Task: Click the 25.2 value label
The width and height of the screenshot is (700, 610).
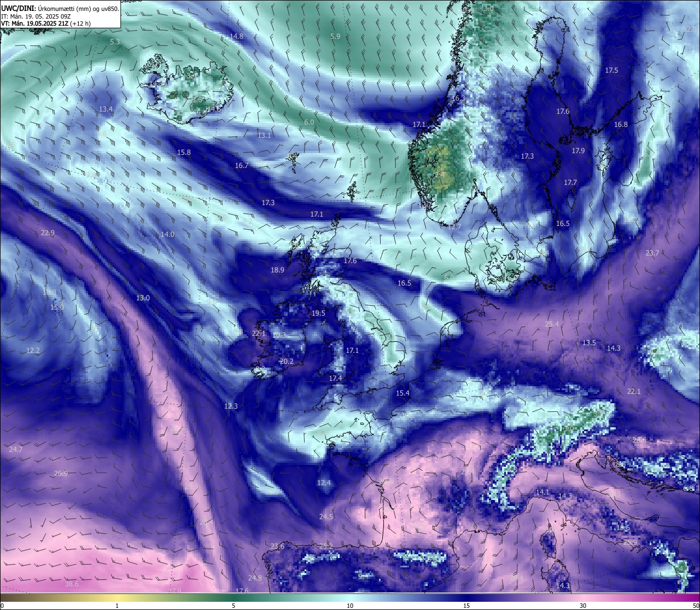Action: coord(326,546)
